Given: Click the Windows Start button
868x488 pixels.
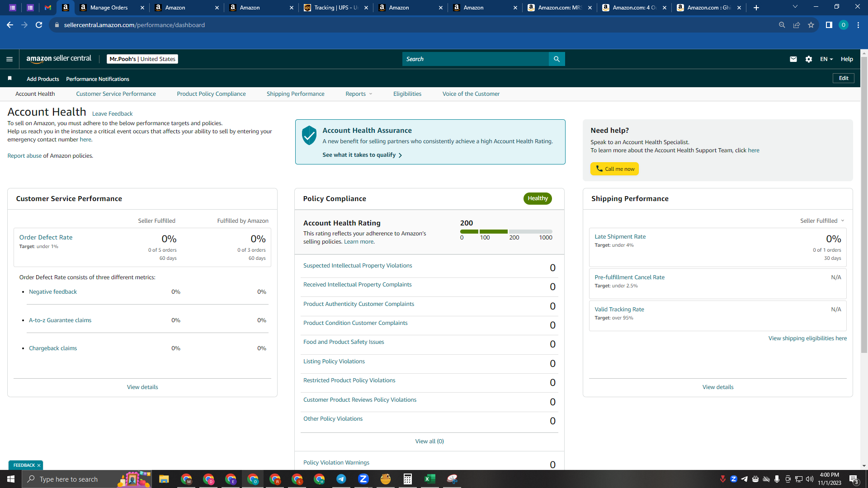Looking at the screenshot, I should [x=11, y=479].
